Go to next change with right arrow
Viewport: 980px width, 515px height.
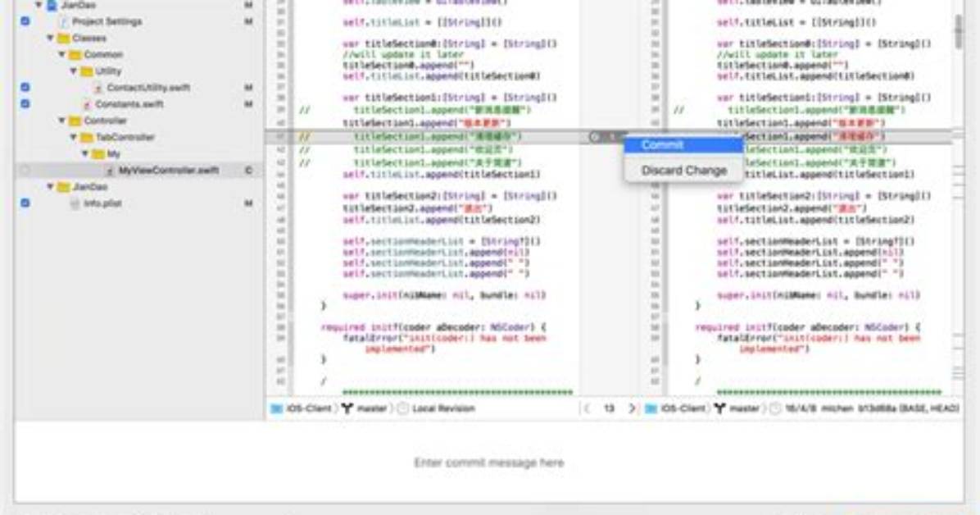click(x=631, y=408)
